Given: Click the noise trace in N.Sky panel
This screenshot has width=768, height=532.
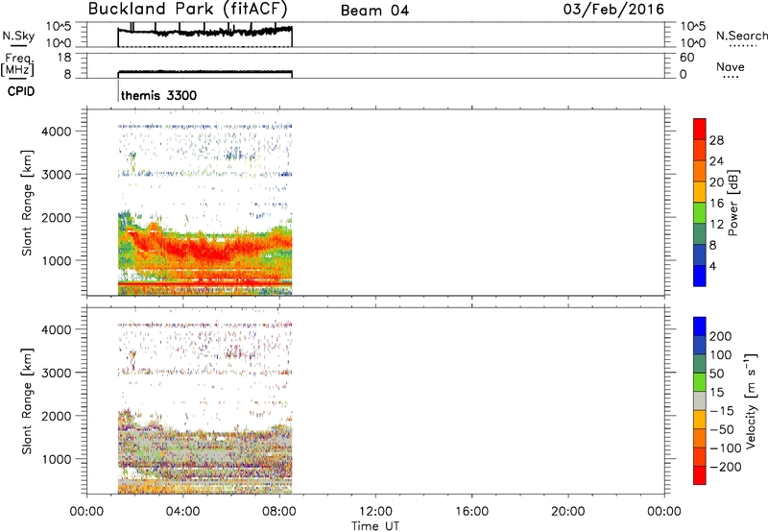Looking at the screenshot, I should (204, 32).
